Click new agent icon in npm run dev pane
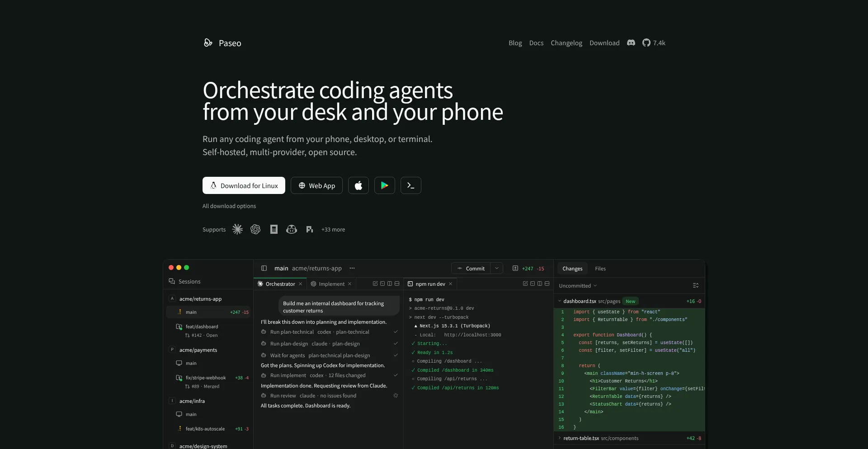868x449 pixels. pyautogui.click(x=525, y=284)
